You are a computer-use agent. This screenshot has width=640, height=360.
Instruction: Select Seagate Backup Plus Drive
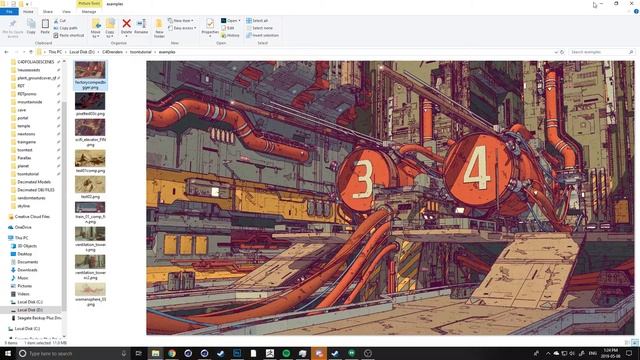point(39,318)
